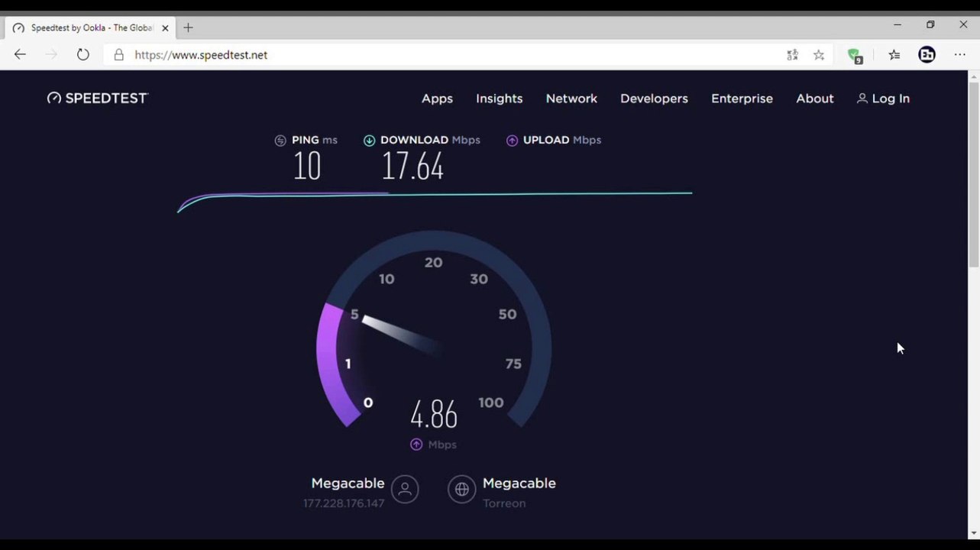Go back with browser back arrow
This screenshot has width=980, height=550.
point(20,55)
